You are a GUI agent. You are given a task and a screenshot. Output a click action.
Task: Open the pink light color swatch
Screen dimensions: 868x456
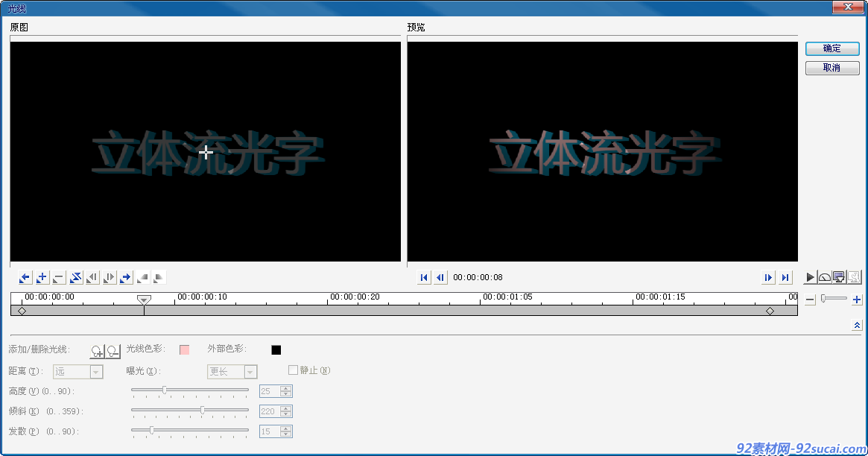click(184, 349)
